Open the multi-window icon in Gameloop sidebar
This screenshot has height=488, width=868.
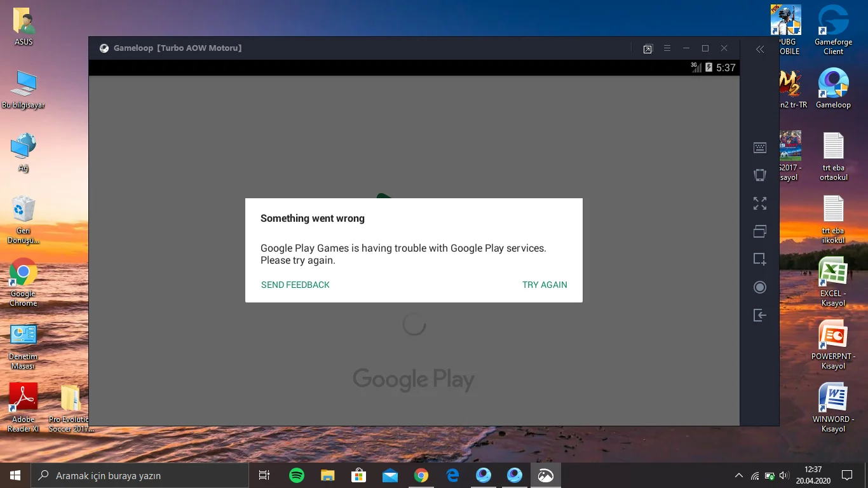(x=760, y=231)
